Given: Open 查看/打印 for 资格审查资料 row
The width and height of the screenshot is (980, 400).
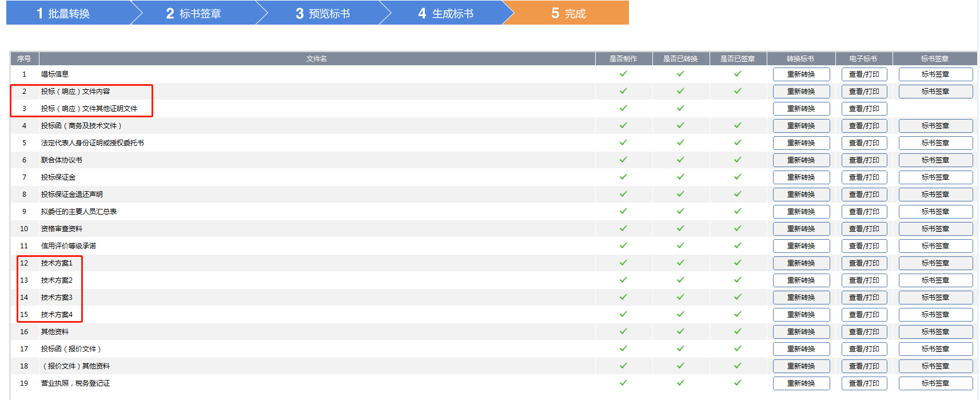Looking at the screenshot, I should [864, 229].
